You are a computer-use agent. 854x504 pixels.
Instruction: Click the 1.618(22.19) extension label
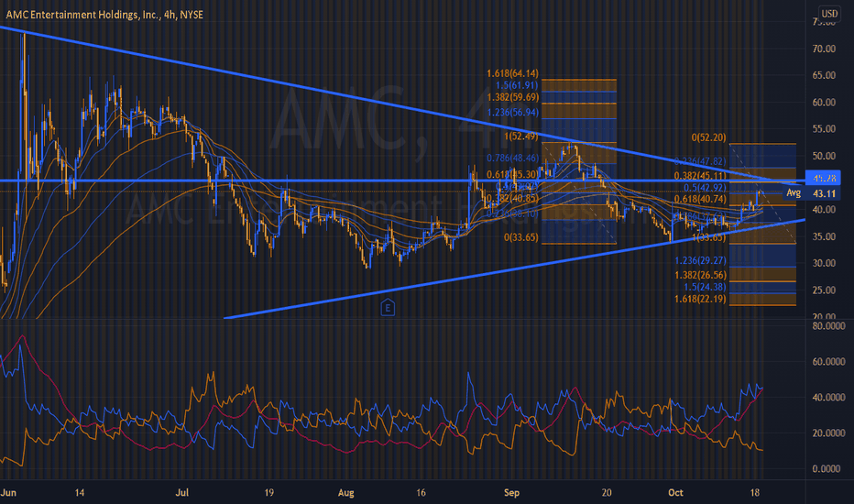[x=700, y=299]
